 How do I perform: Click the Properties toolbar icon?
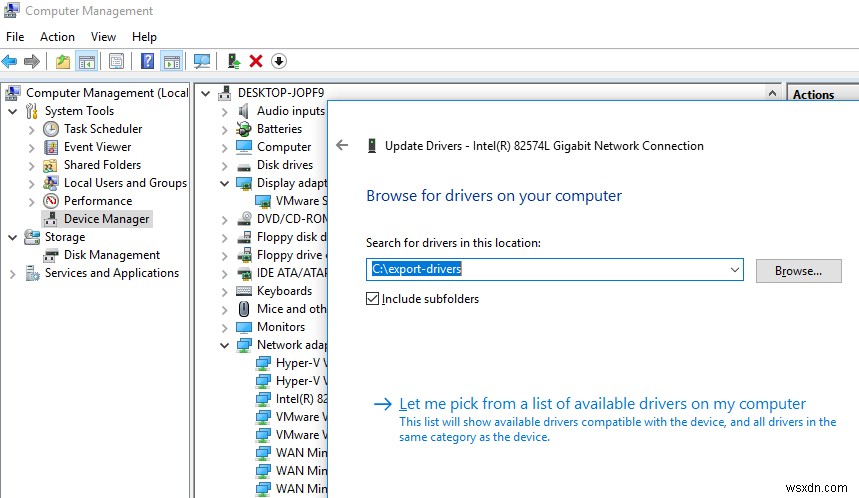click(116, 61)
